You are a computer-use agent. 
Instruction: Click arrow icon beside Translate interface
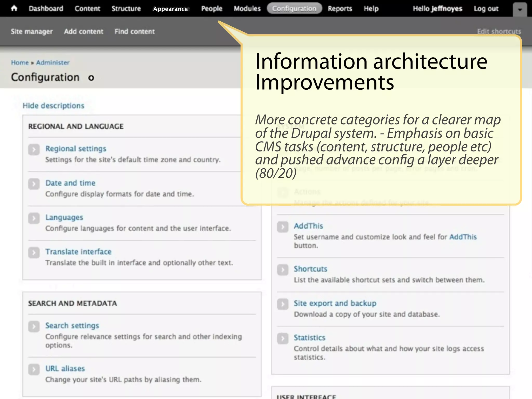click(34, 252)
